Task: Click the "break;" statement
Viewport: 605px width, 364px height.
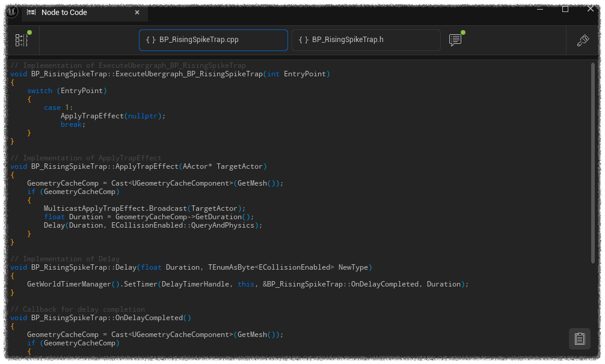Action: pyautogui.click(x=73, y=124)
